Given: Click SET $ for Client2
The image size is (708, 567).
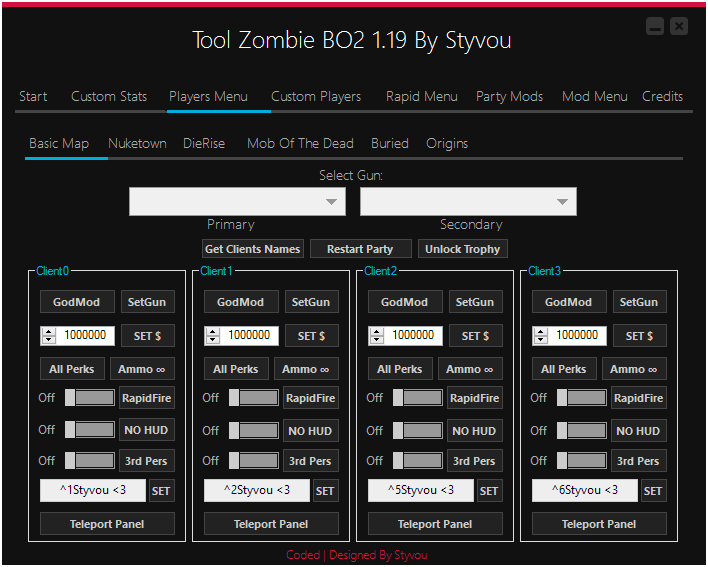Looking at the screenshot, I should point(475,335).
